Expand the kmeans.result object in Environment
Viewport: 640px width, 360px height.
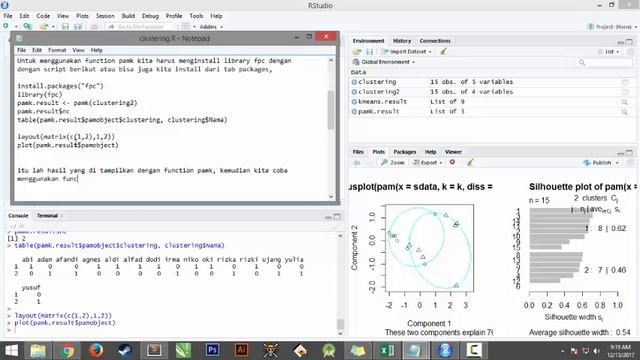coord(354,102)
